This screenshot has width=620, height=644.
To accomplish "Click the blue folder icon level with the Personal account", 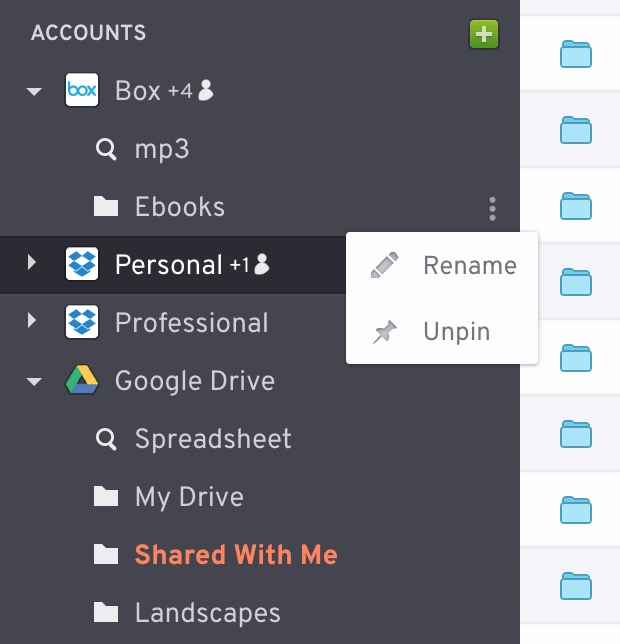I will tap(576, 282).
